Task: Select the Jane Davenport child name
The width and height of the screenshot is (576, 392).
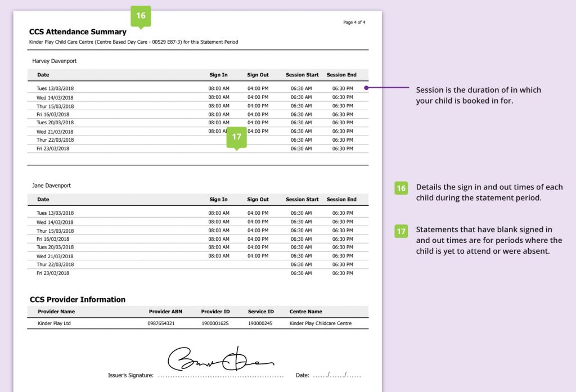Action: (x=52, y=186)
